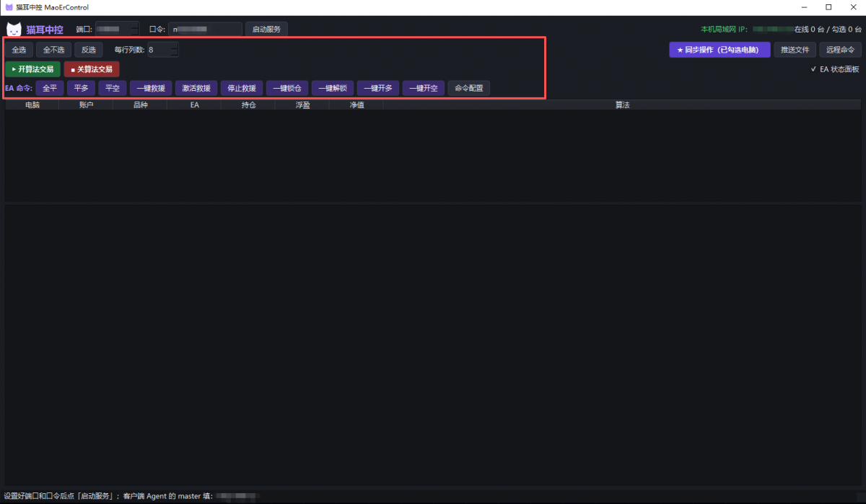Activate rescue with 激活救援
Image resolution: width=866 pixels, height=504 pixels.
point(196,89)
